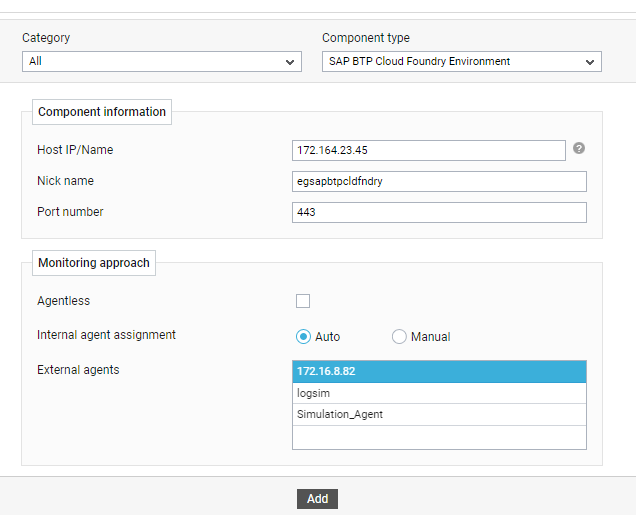The image size is (636, 515).
Task: Click the Monitoring approach section header
Action: click(x=94, y=263)
